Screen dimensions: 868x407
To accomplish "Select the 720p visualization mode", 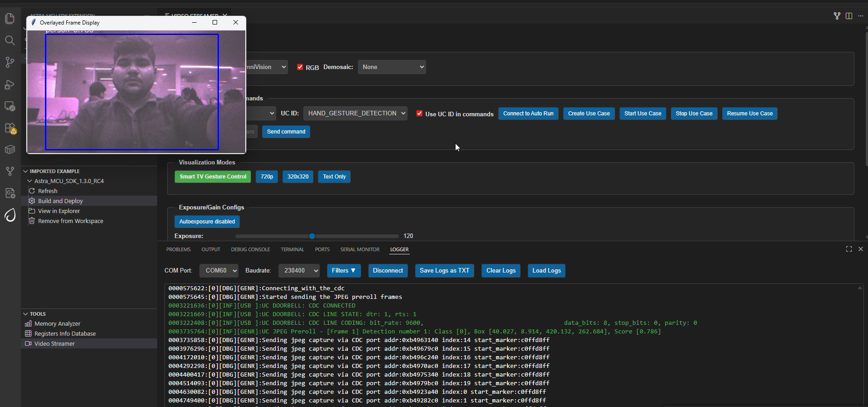I will tap(267, 177).
